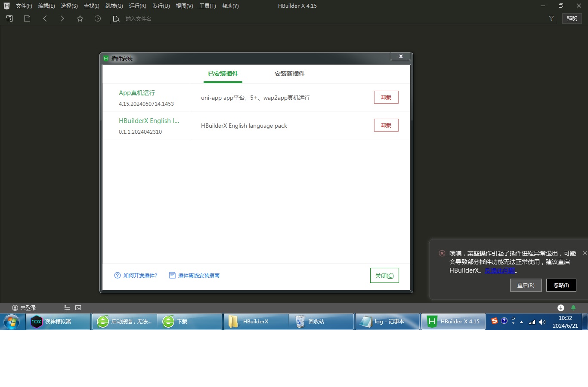Open log - 记事本 in taskbar

coord(388,322)
